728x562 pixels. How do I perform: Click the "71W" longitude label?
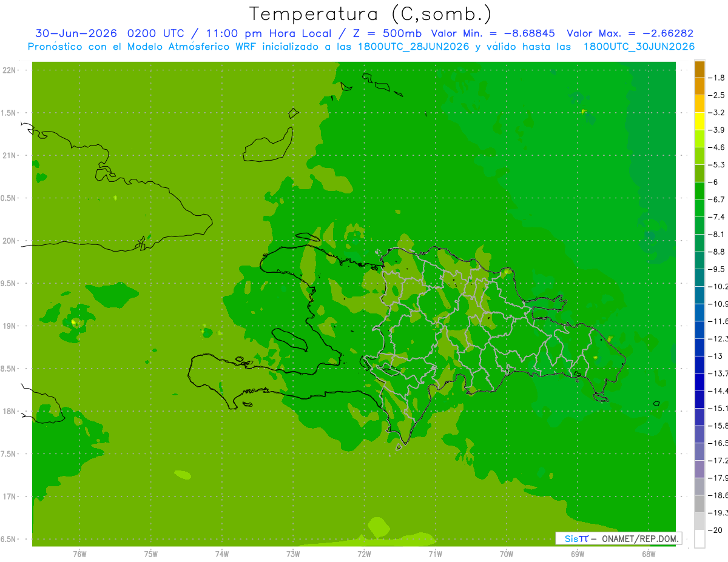click(x=435, y=554)
